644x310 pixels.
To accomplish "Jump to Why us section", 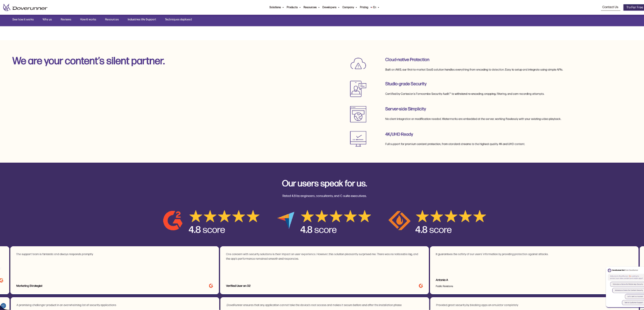I will click(x=47, y=19).
